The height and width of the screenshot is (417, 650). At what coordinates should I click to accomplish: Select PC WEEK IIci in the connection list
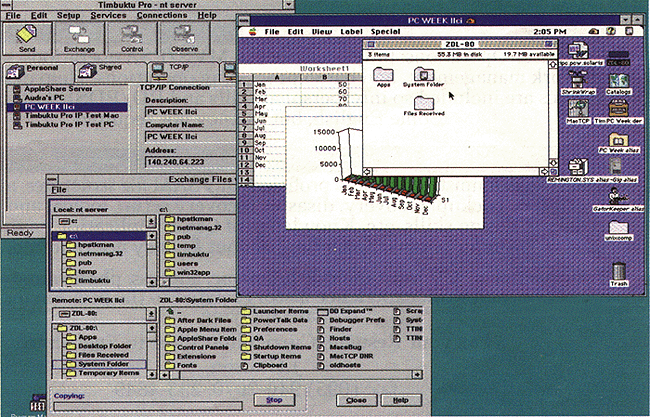tap(67, 107)
